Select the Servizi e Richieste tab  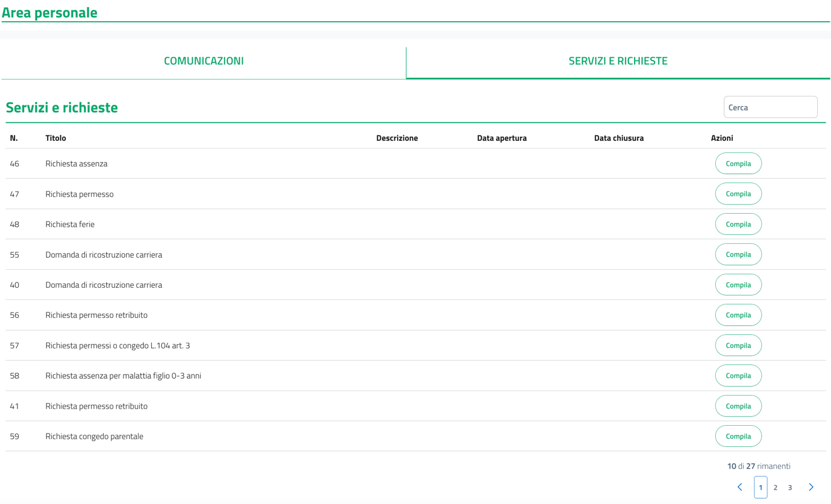coord(618,61)
